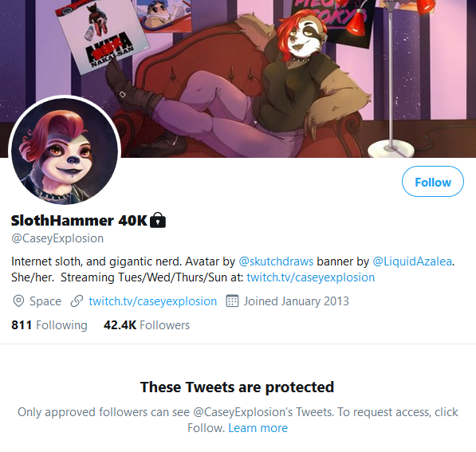
Task: Click the These Tweets are protected heading
Action: tap(237, 387)
